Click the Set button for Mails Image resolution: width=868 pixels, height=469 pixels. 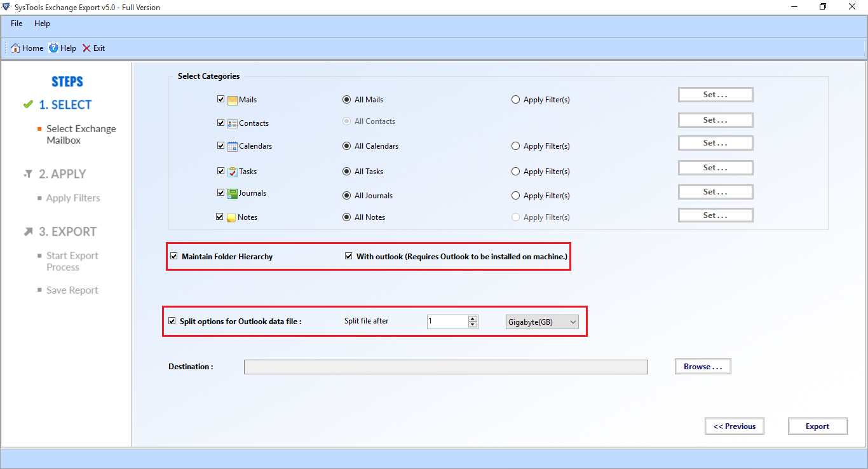(715, 95)
